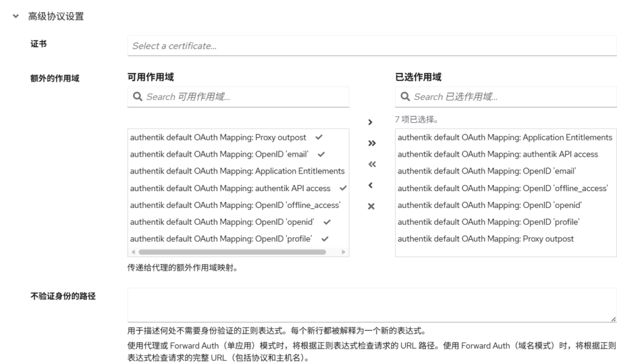Click the X icon to clear scope selection
Image resolution: width=617 pixels, height=364 pixels.
[x=372, y=206]
